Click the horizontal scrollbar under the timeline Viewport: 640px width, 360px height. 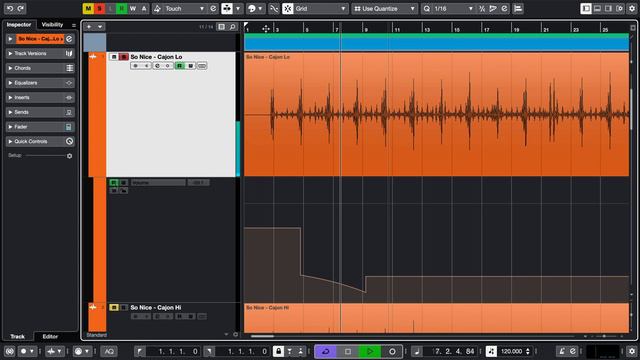tap(262, 336)
